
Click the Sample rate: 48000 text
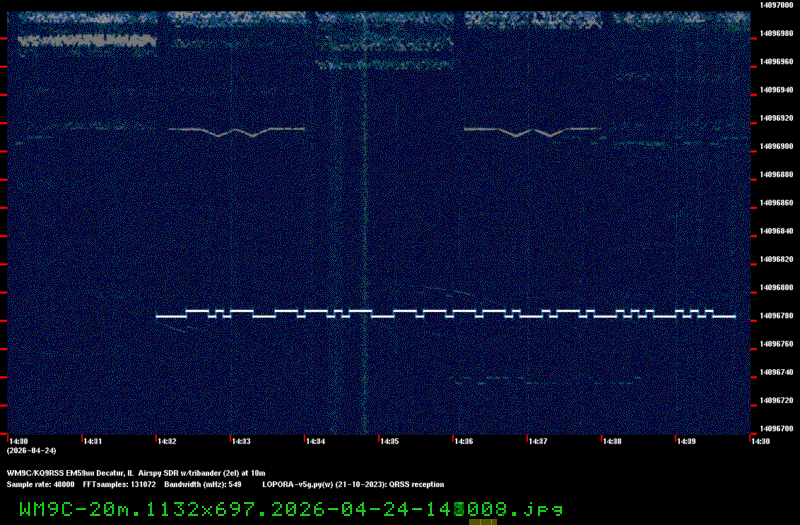coord(40,483)
